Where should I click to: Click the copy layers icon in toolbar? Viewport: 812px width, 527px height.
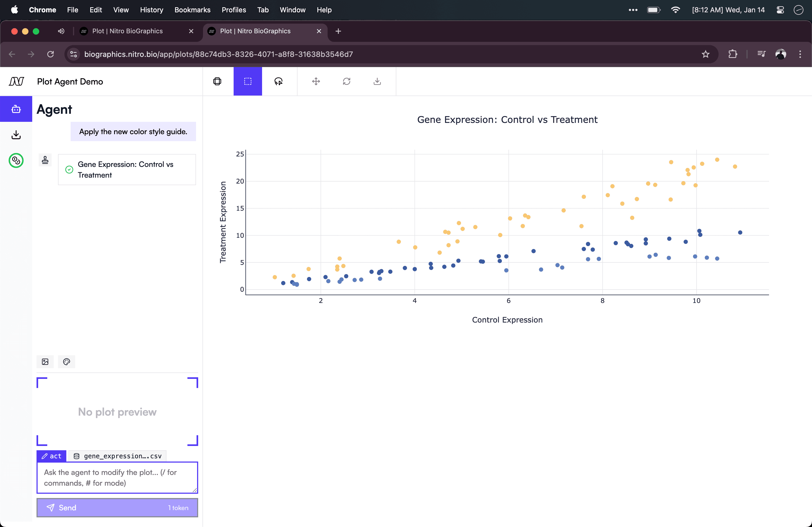[x=217, y=81]
